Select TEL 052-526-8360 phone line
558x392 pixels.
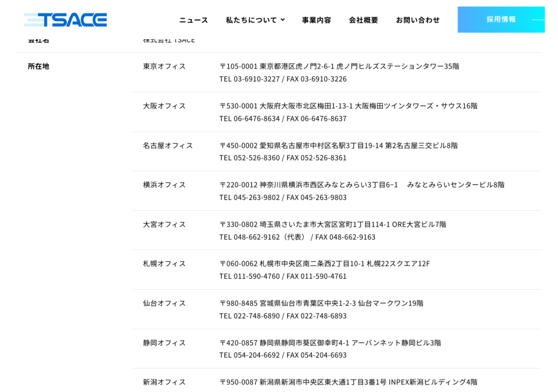[283, 157]
